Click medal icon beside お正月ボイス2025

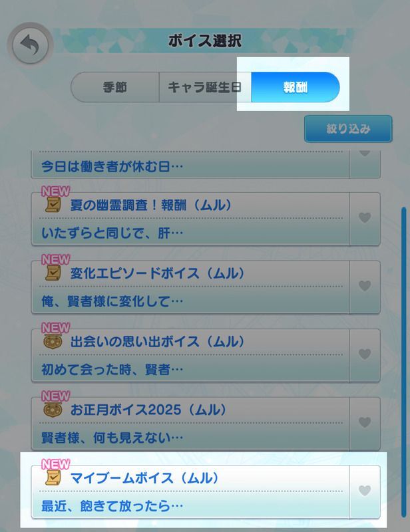[53, 410]
